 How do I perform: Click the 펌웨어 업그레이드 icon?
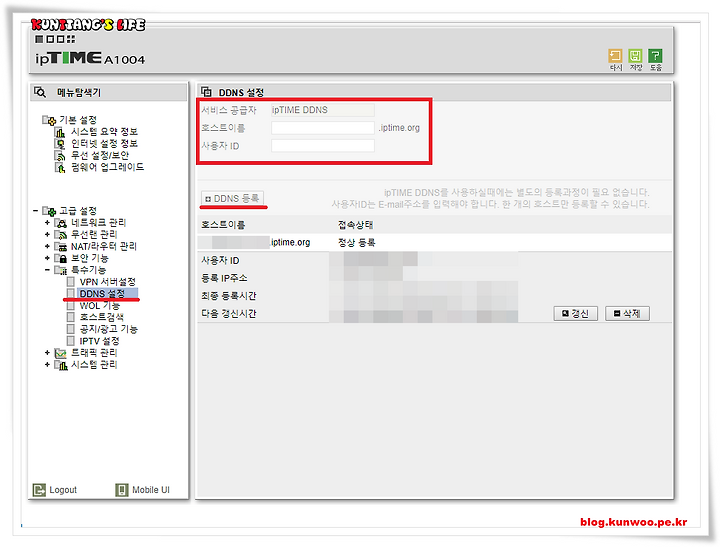[x=60, y=168]
